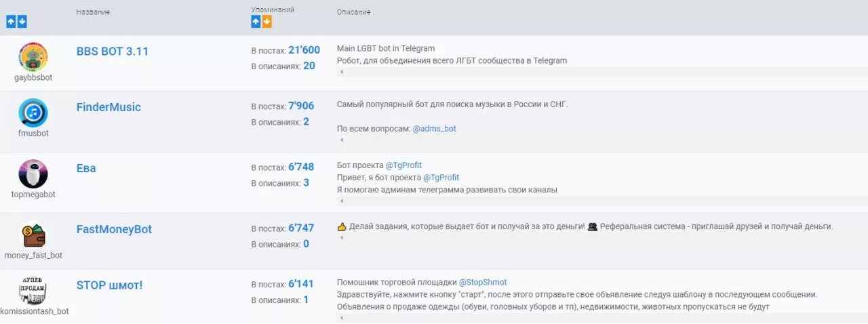Click the 1 descriptions count for STOP шмот!
Image resolution: width=868 pixels, height=324 pixels.
(x=306, y=300)
